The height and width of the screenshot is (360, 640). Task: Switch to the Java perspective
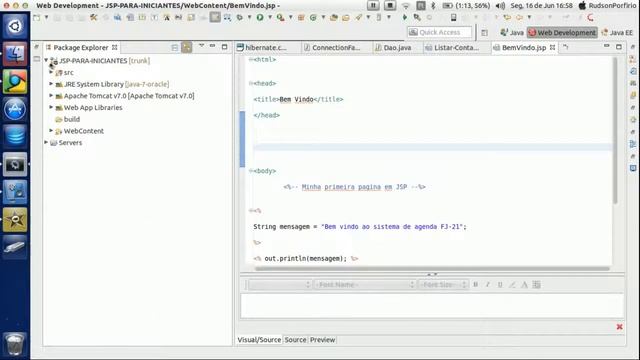pos(512,33)
